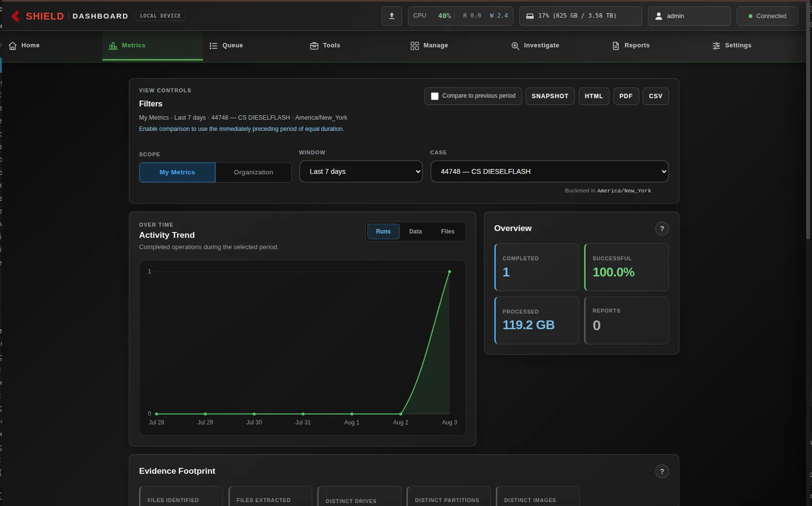Click the green Connected status dot
This screenshot has width=812, height=506.
(751, 16)
